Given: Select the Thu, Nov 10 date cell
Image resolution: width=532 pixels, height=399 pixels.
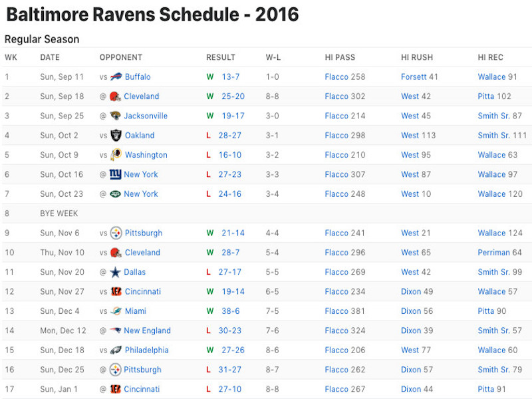Looking at the screenshot, I should (62, 253).
